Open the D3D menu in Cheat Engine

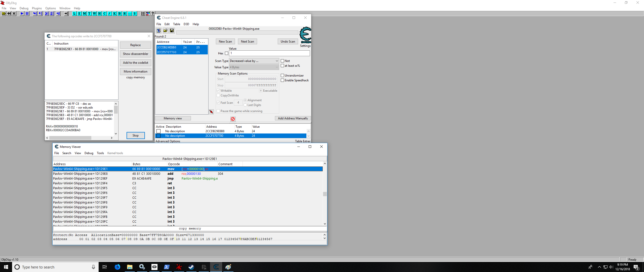coord(186,24)
